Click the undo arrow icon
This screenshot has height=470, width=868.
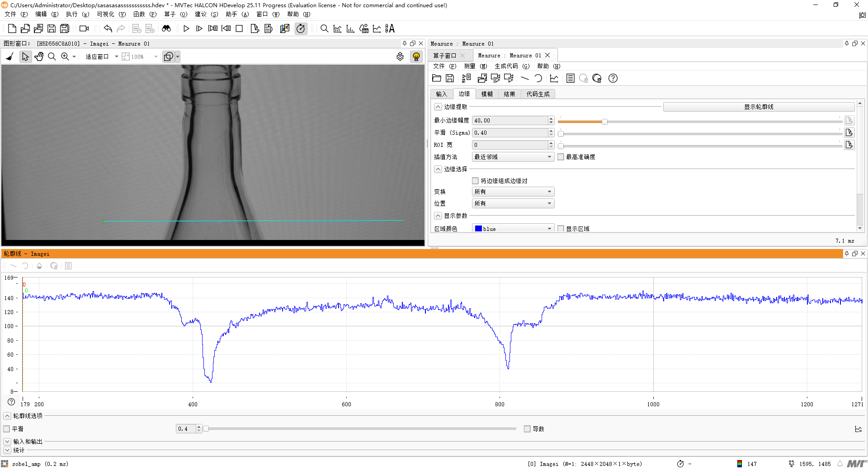click(x=108, y=28)
